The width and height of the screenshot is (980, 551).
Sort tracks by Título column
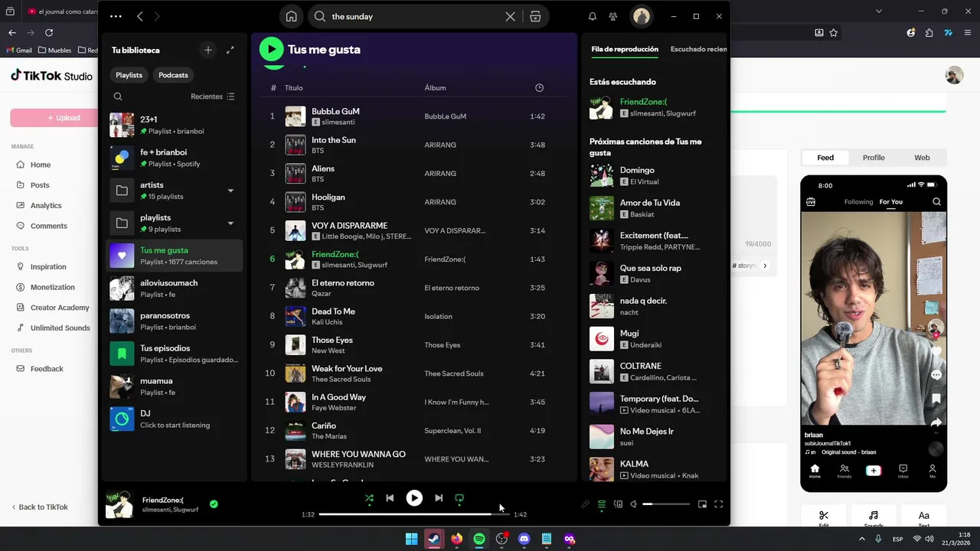coord(294,88)
